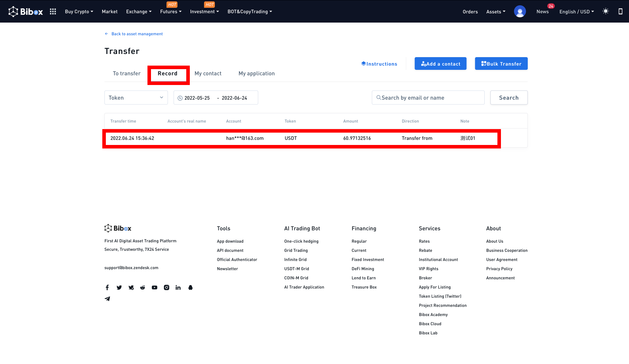Click the Bulk Transfer button

coord(501,64)
